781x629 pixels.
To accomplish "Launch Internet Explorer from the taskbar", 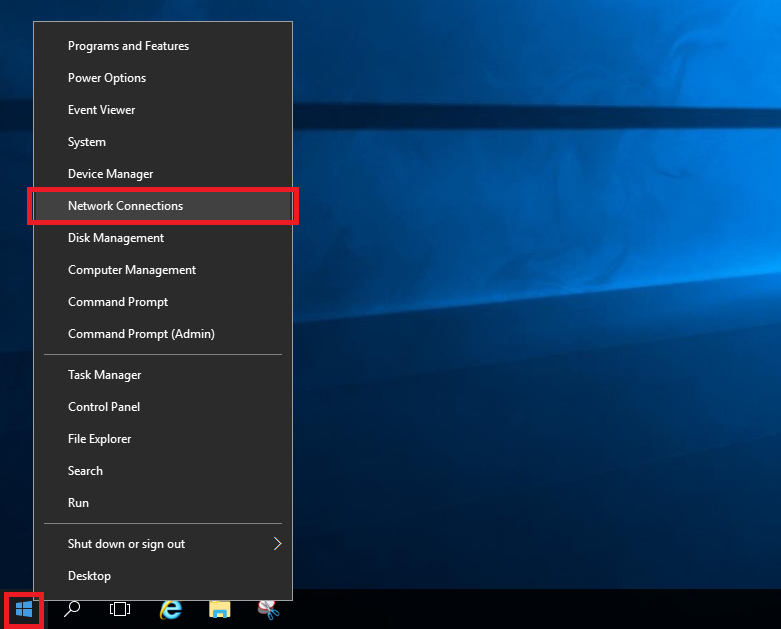I will pyautogui.click(x=170, y=609).
